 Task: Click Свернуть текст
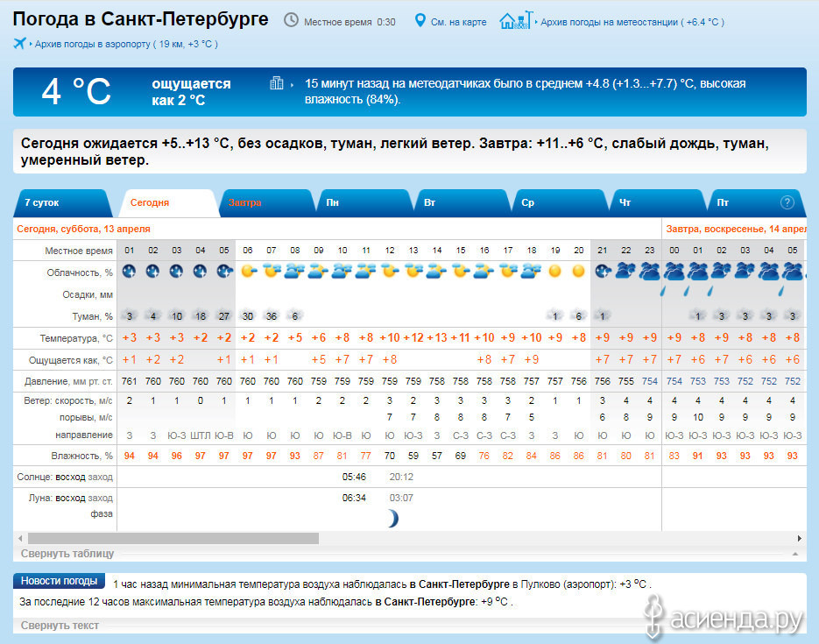(60, 626)
